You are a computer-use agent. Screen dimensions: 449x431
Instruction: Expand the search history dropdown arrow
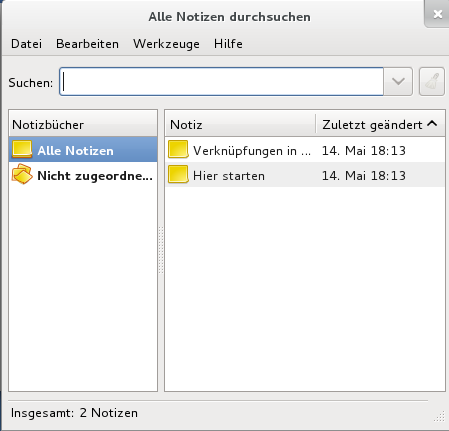[x=398, y=82]
